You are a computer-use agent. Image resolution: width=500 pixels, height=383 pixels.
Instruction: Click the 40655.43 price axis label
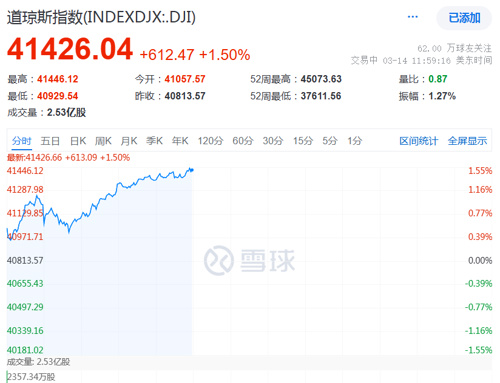pos(25,284)
